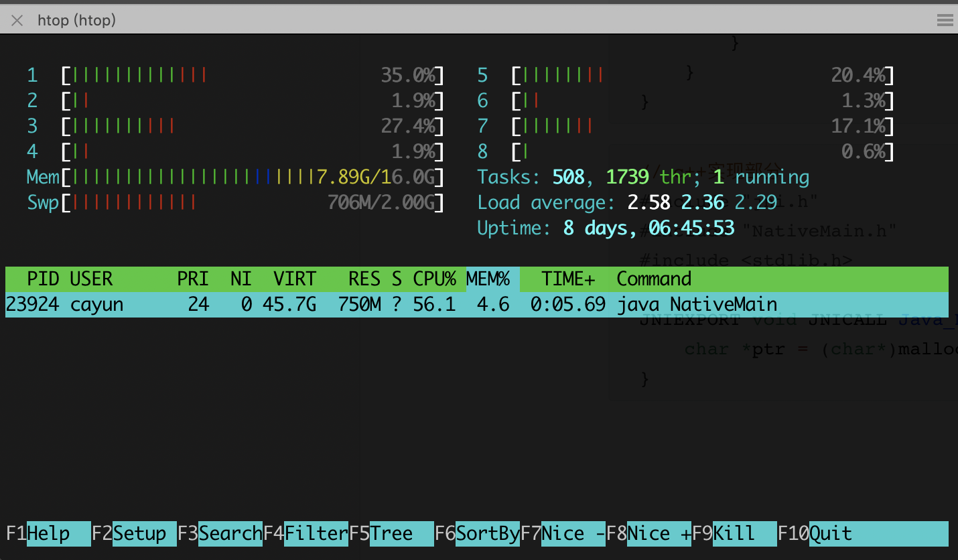Open the hamburger menu in title bar
Viewport: 958px width, 560px height.
[x=945, y=21]
